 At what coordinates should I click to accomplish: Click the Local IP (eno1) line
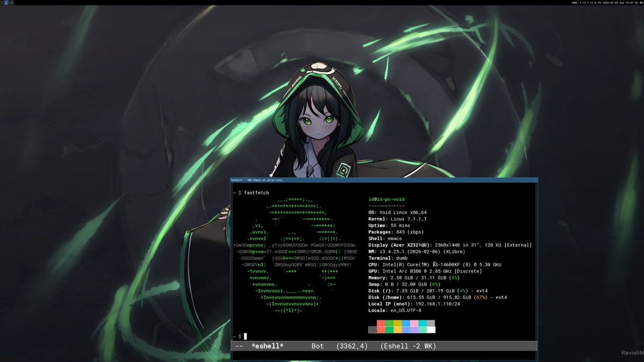tap(414, 304)
